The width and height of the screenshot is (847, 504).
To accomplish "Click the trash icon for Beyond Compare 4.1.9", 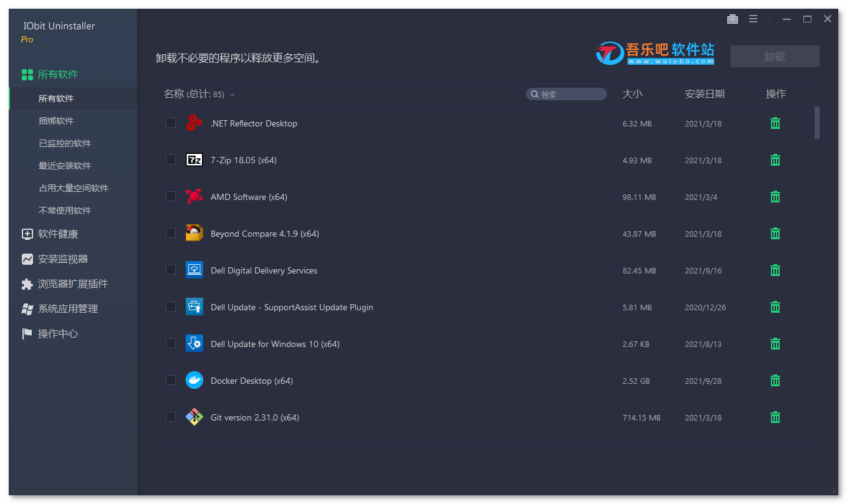I will 775,234.
